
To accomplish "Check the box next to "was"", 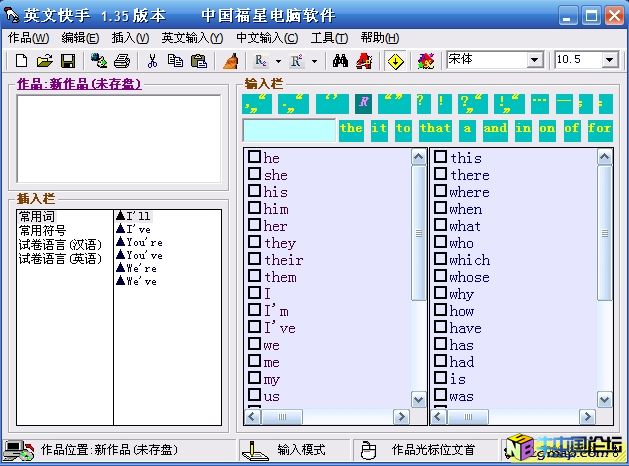I will 440,395.
